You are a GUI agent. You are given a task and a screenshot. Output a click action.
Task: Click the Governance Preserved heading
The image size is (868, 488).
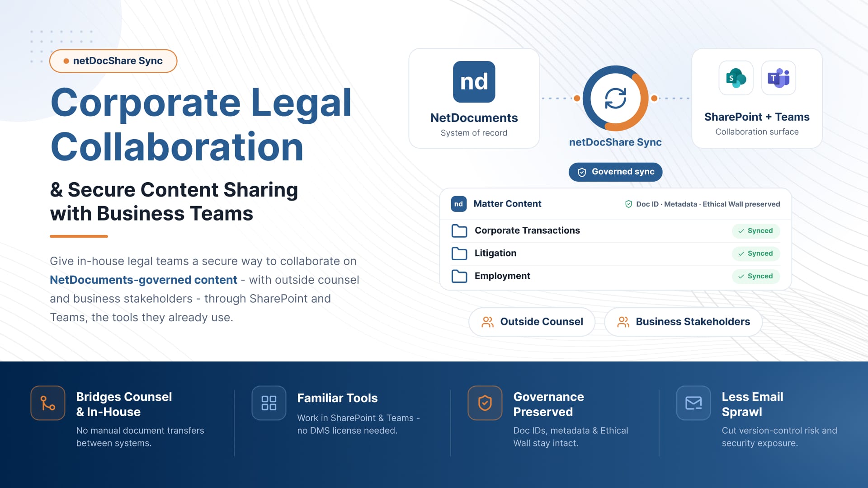tap(548, 404)
